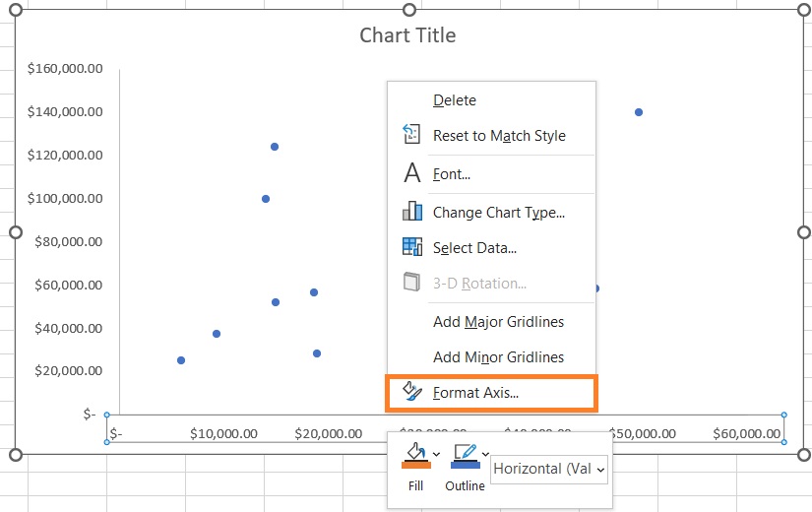This screenshot has width=812, height=512.
Task: Click the Font letter A icon
Action: [x=412, y=173]
